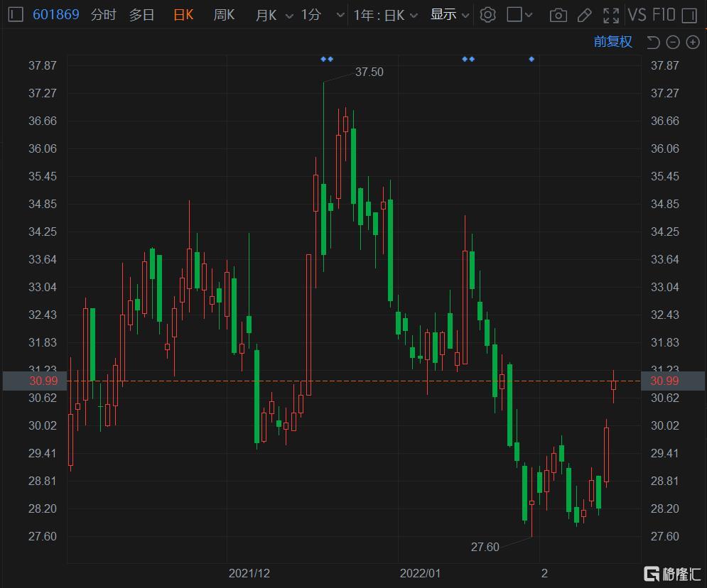The height and width of the screenshot is (588, 707).
Task: Open chart settings gear icon
Action: [487, 15]
